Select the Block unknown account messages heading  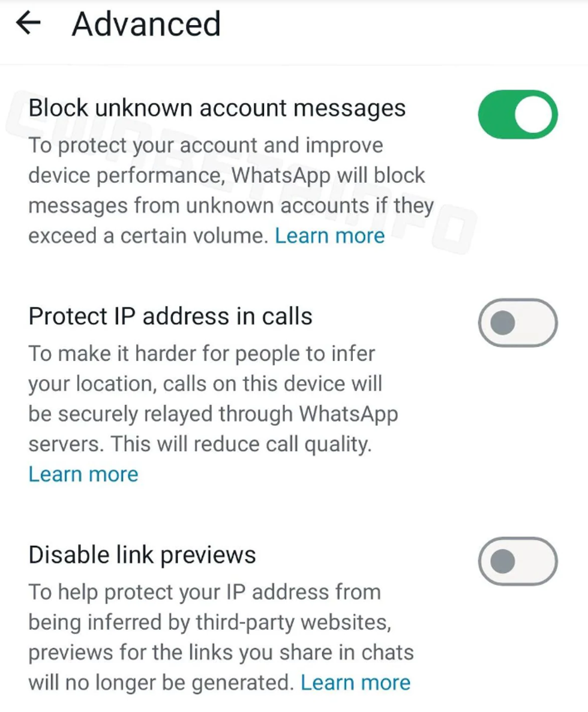pos(217,108)
